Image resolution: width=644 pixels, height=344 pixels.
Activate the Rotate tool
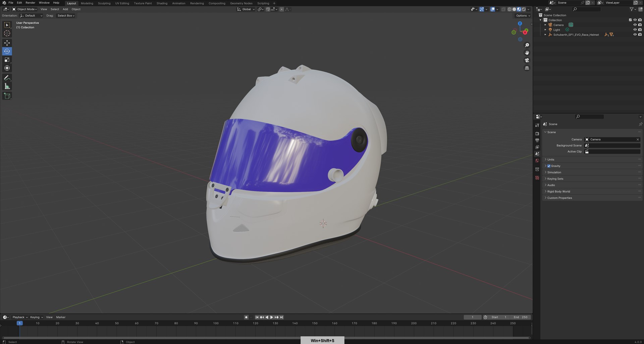click(x=7, y=51)
